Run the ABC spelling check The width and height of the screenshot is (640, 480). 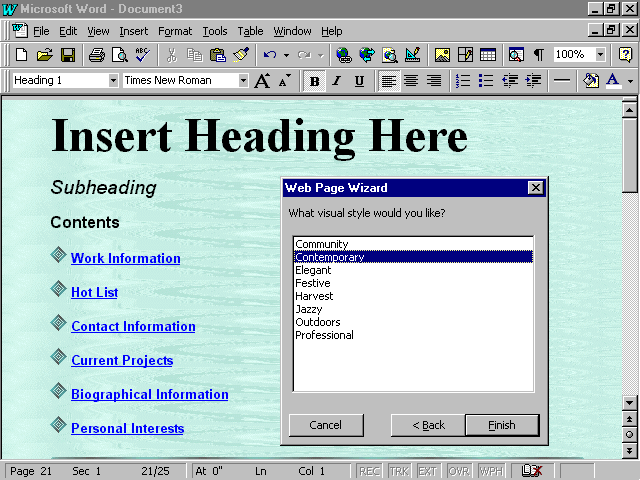click(142, 54)
